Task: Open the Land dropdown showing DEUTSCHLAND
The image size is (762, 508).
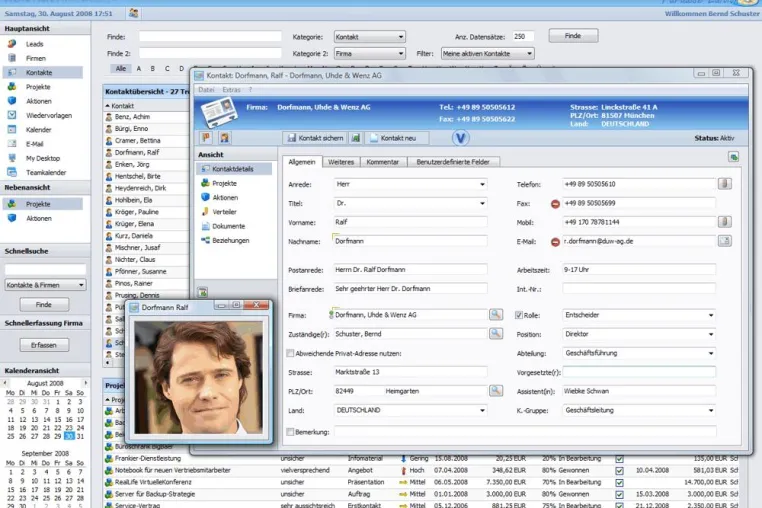Action: point(411,410)
